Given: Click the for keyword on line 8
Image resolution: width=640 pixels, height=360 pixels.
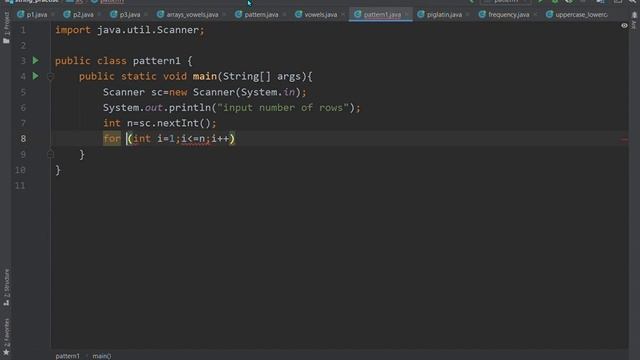Looking at the screenshot, I should pos(112,139).
